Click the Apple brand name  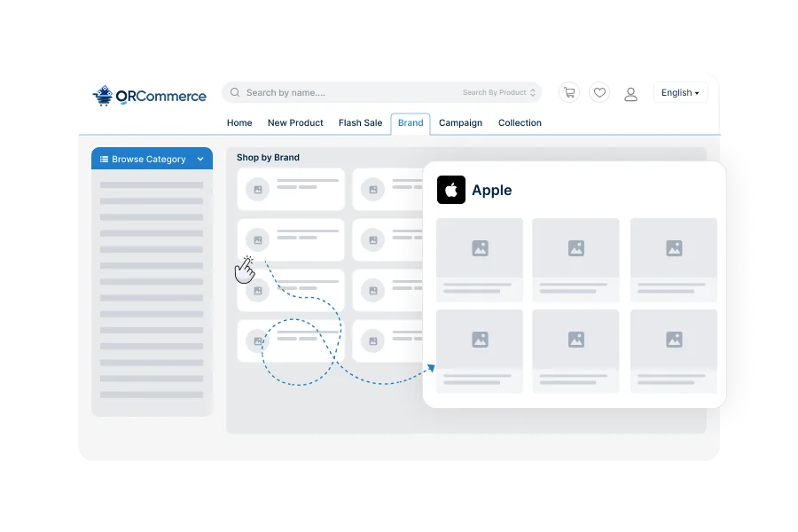click(x=491, y=190)
